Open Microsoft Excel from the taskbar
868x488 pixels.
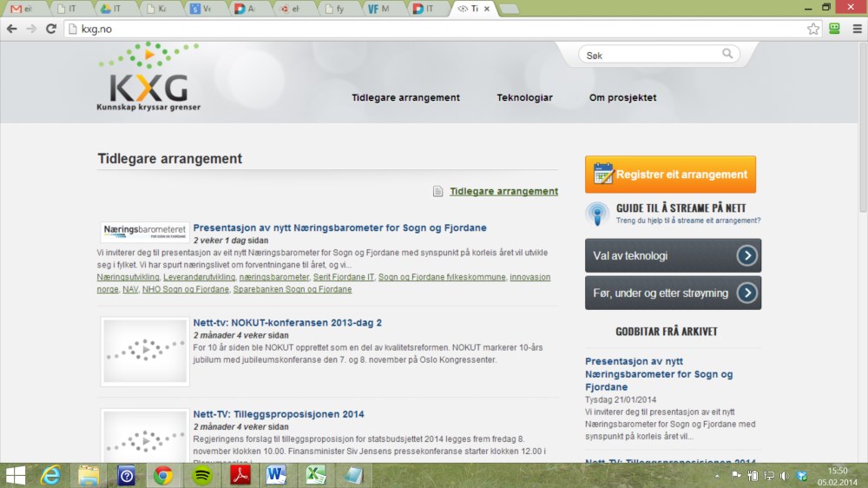click(316, 475)
